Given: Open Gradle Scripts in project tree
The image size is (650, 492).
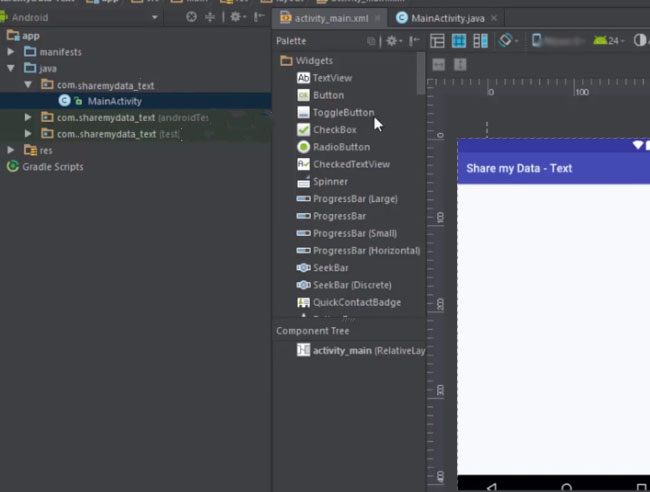Looking at the screenshot, I should pyautogui.click(x=52, y=167).
